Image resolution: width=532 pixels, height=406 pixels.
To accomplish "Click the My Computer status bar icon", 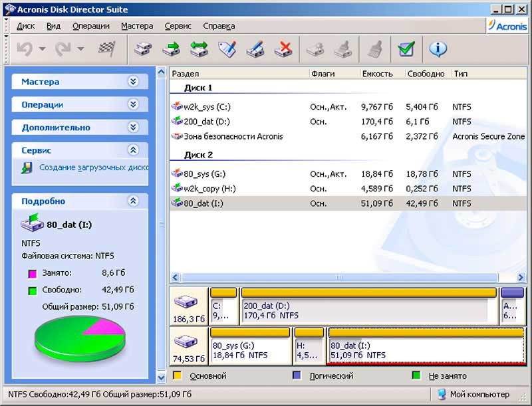I will 442,394.
